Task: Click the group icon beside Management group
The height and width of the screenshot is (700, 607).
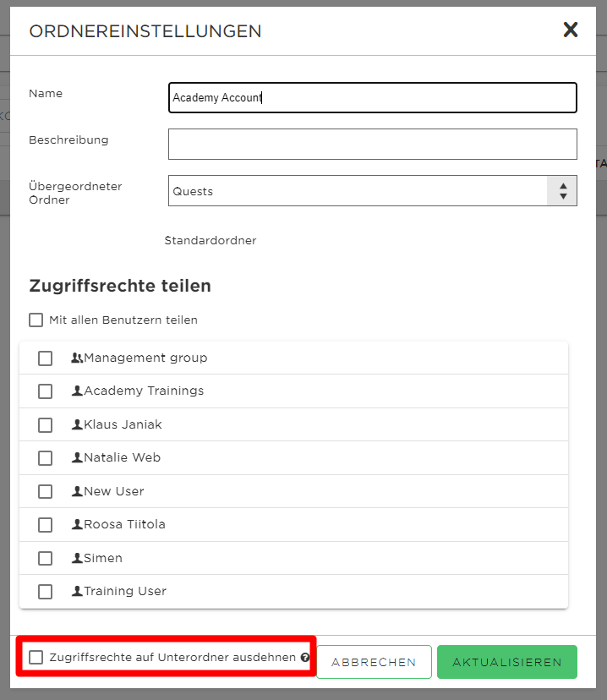Action: pos(77,358)
